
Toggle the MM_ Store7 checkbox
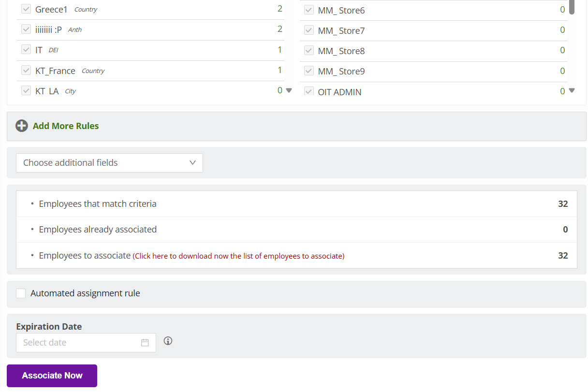pyautogui.click(x=309, y=30)
